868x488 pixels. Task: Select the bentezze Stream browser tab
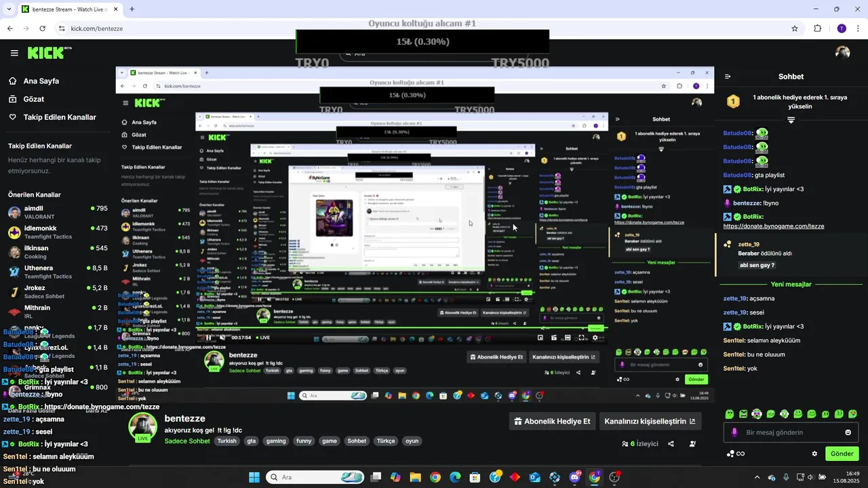[x=70, y=9]
